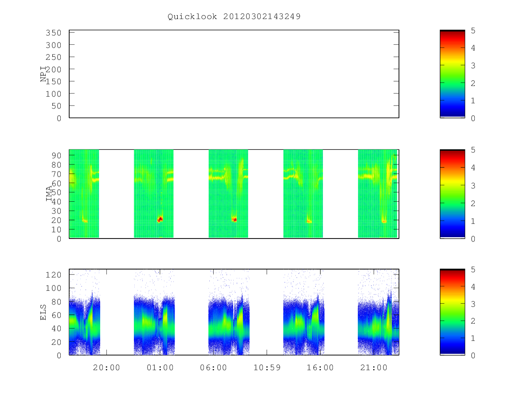Click the 5 label on NPI colorbar

[x=473, y=30]
